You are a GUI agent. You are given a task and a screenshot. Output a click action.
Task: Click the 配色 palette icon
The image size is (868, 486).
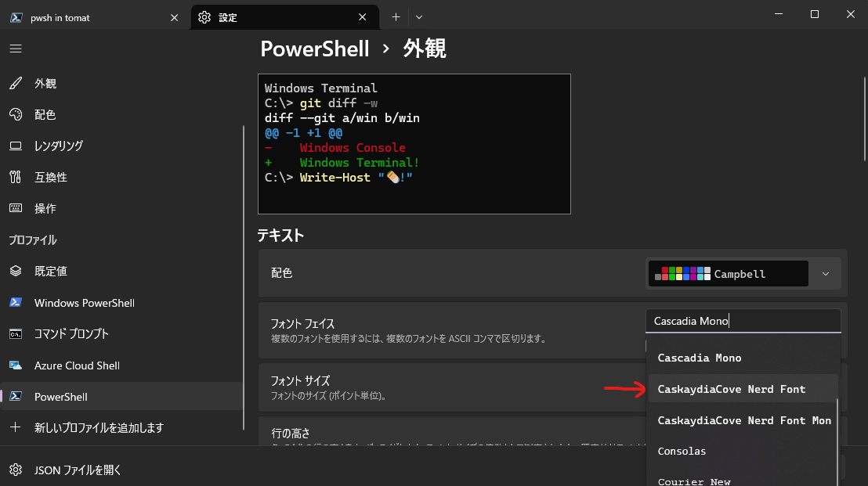pyautogui.click(x=16, y=114)
